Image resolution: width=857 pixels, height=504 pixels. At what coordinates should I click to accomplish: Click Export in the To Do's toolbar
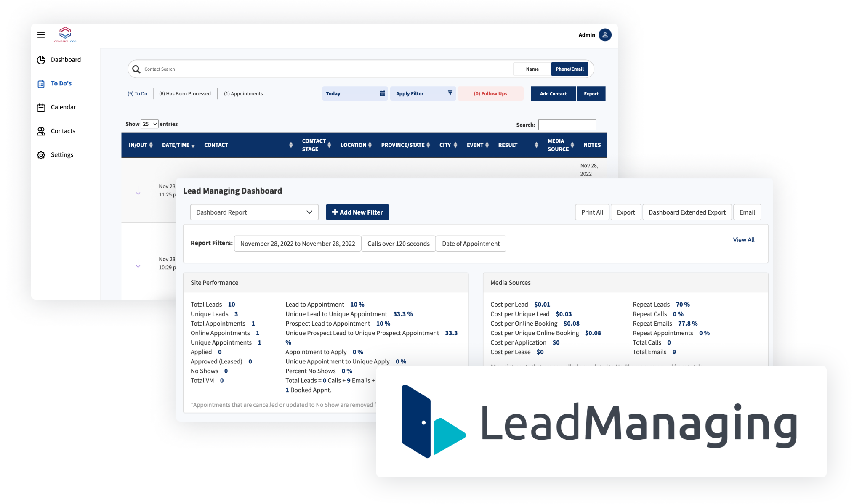(x=591, y=93)
